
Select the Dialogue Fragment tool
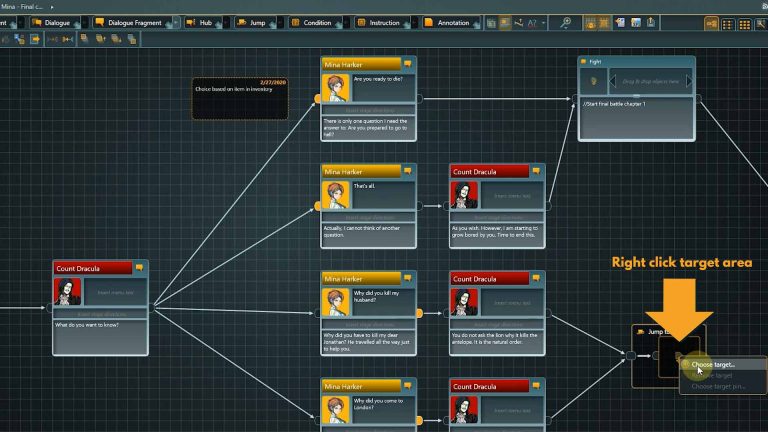pos(130,23)
